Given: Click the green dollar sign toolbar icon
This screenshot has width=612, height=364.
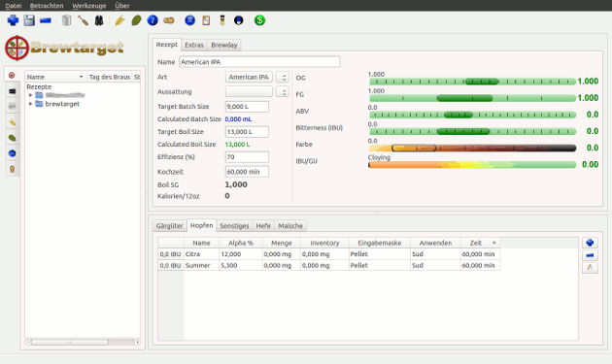Looking at the screenshot, I should 259,20.
